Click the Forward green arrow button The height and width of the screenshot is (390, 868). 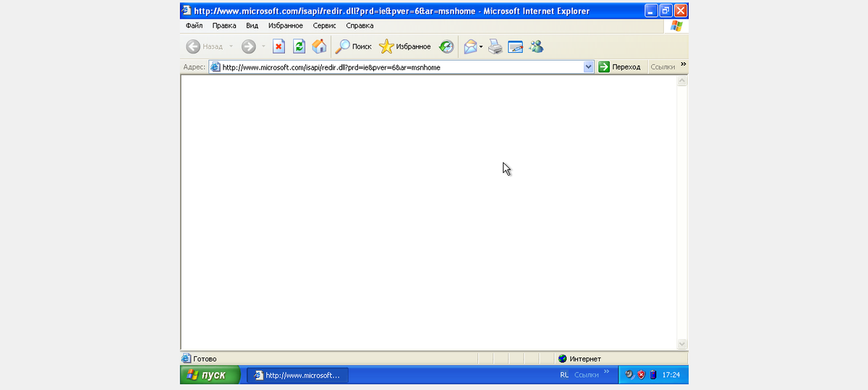(x=248, y=46)
